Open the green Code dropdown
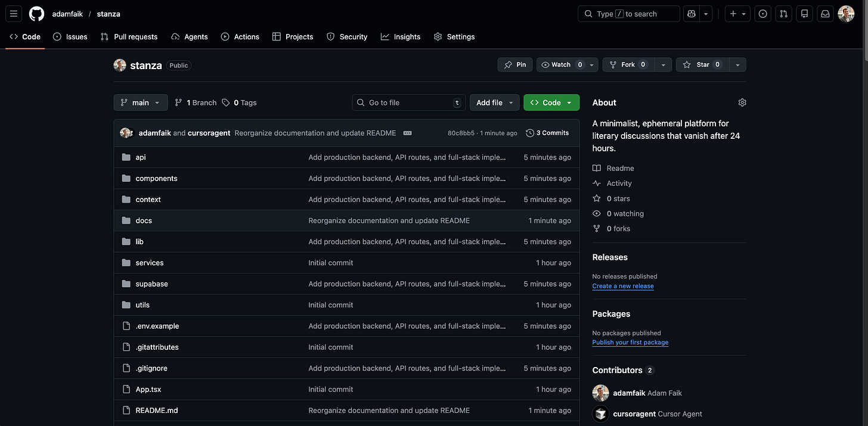 [550, 102]
